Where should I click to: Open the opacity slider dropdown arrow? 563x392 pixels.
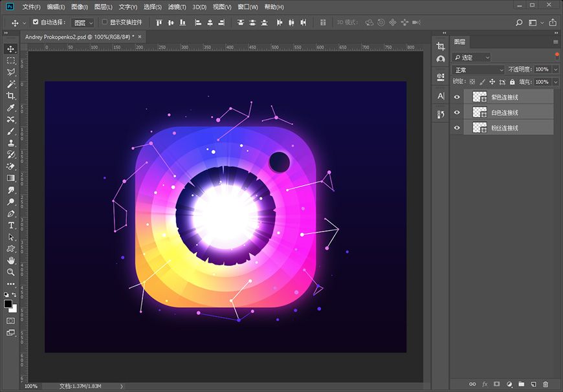(x=556, y=70)
